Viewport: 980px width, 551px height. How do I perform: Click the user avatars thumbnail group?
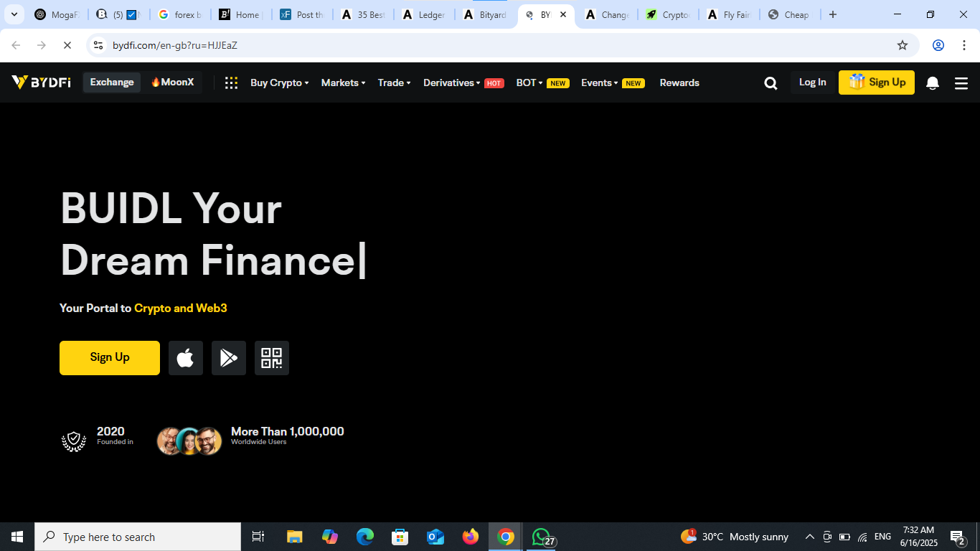[x=189, y=441]
